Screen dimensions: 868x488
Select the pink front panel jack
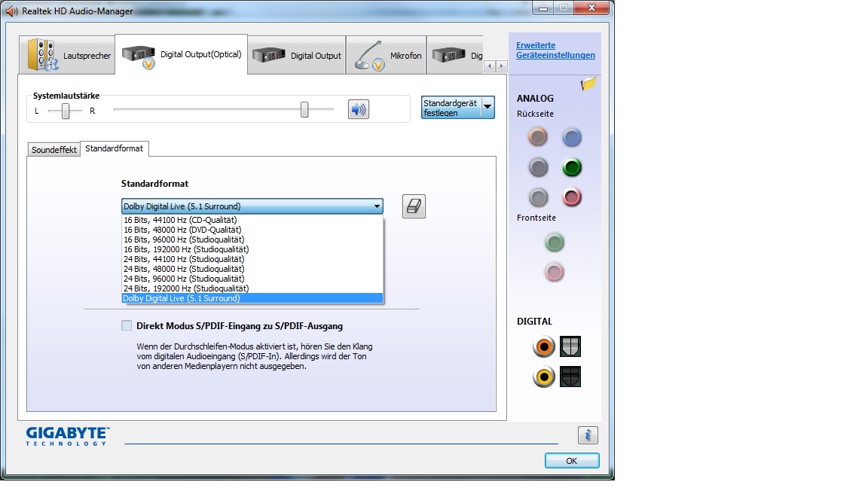tap(554, 272)
